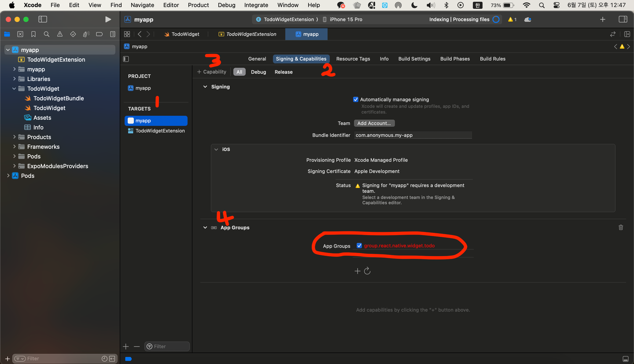This screenshot has width=634, height=364.
Task: Expand the Pods project in navigator
Action: tap(8, 176)
